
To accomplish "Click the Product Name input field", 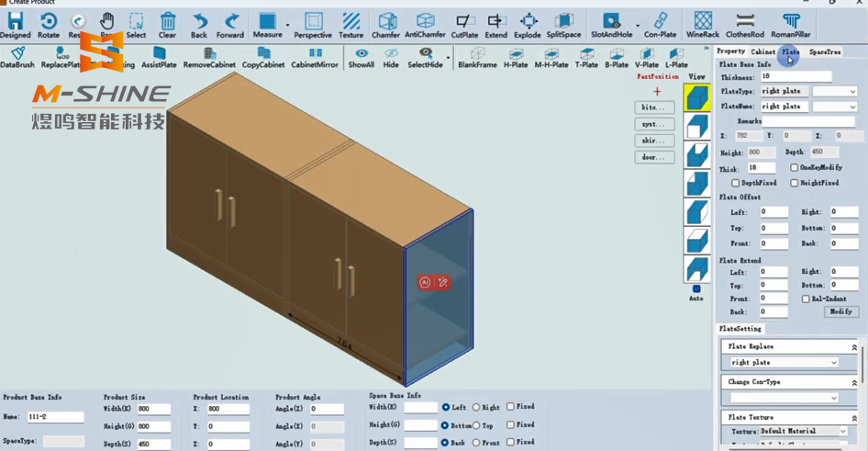I will pyautogui.click(x=55, y=417).
